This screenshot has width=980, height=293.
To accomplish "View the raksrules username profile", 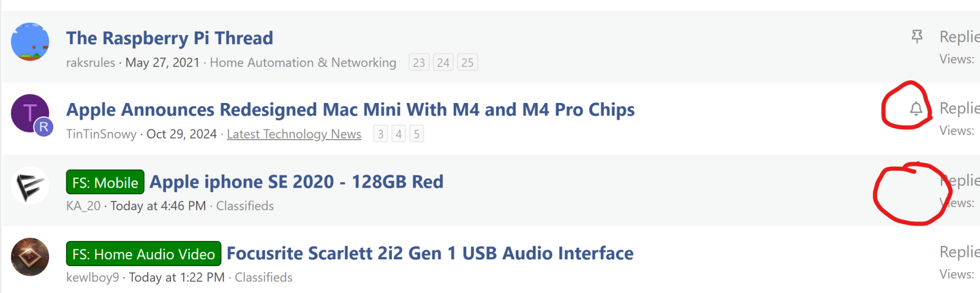I will coord(91,63).
